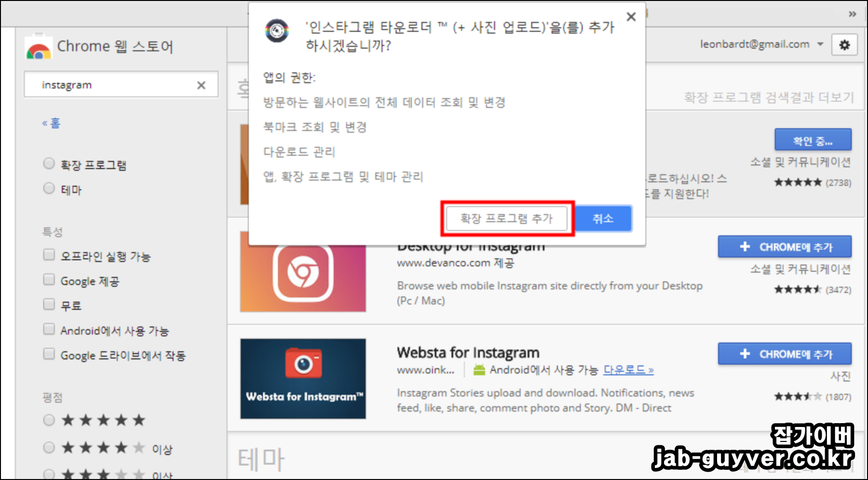Select the 확장 프로그램 radio button
The width and height of the screenshot is (868, 480).
tap(49, 163)
